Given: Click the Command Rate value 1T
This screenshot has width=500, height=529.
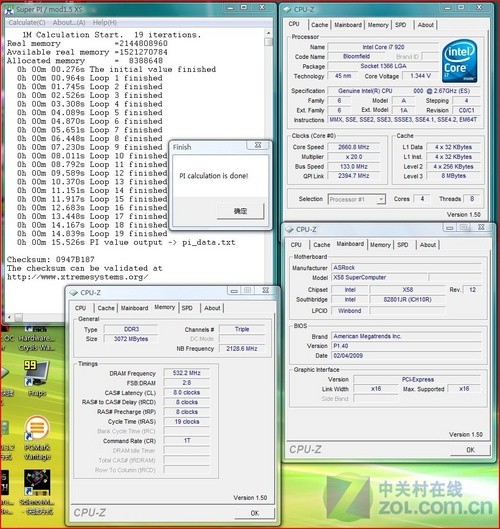Looking at the screenshot, I should [x=187, y=441].
